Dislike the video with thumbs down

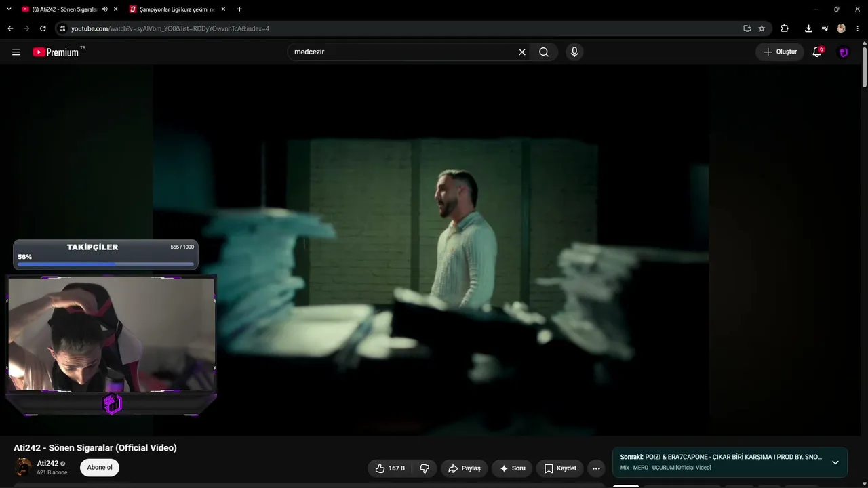[x=425, y=468]
